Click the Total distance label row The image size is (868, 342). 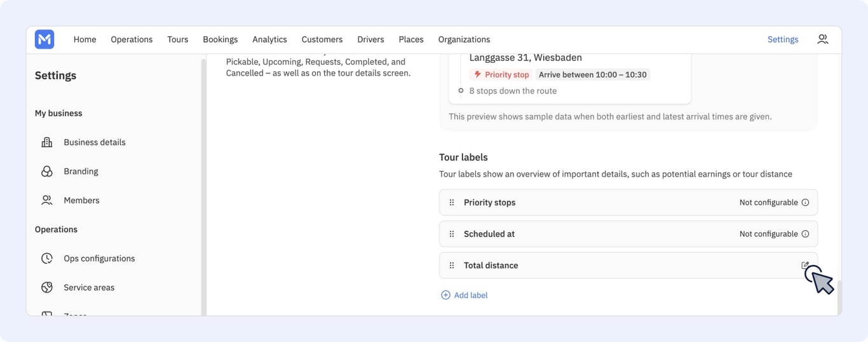tap(628, 265)
